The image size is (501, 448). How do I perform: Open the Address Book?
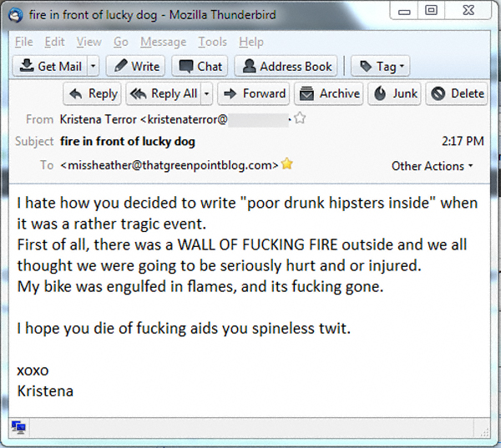(x=286, y=66)
